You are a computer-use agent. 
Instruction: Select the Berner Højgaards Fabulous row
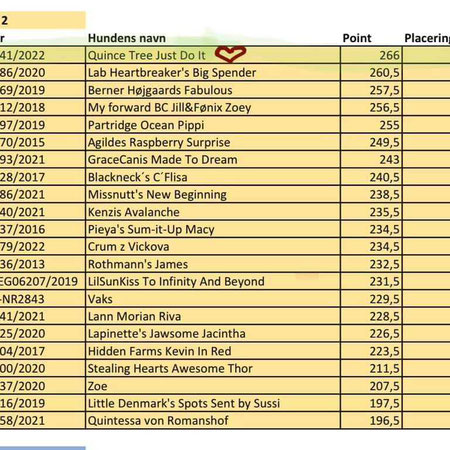pyautogui.click(x=225, y=90)
